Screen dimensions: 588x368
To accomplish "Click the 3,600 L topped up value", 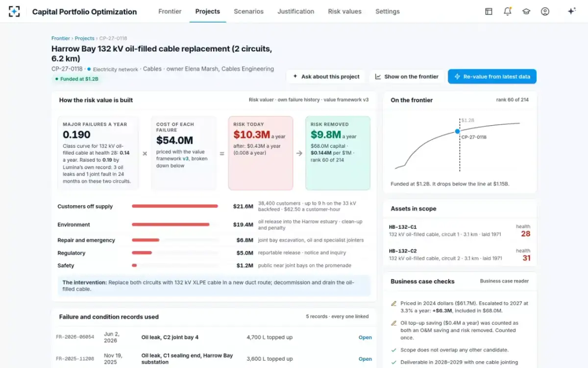I will click(269, 359).
